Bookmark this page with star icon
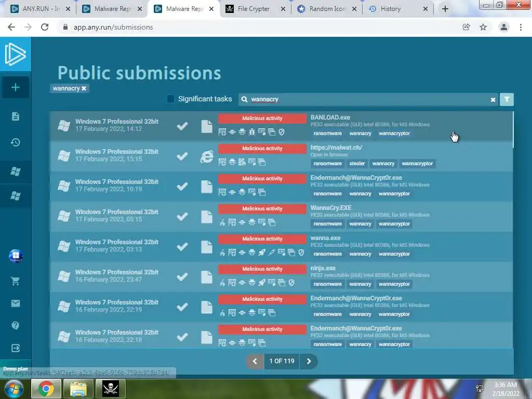Image resolution: width=532 pixels, height=399 pixels. [x=483, y=27]
